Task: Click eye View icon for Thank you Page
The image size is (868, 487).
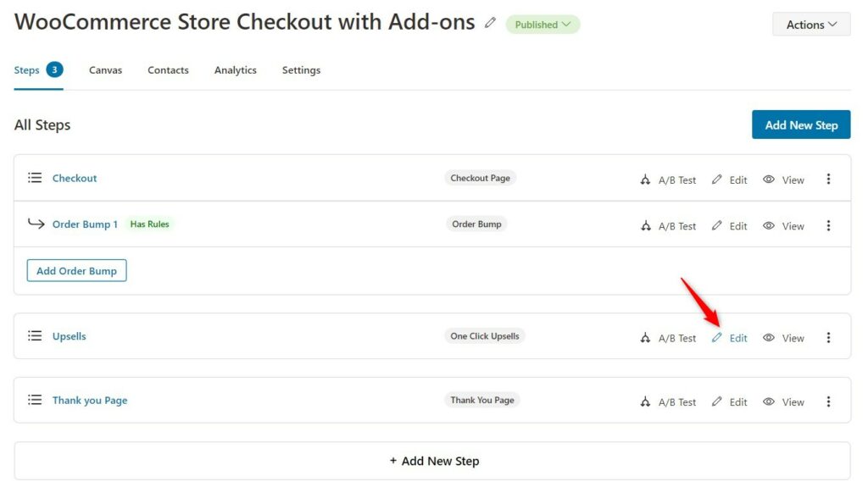Action: [x=768, y=401]
